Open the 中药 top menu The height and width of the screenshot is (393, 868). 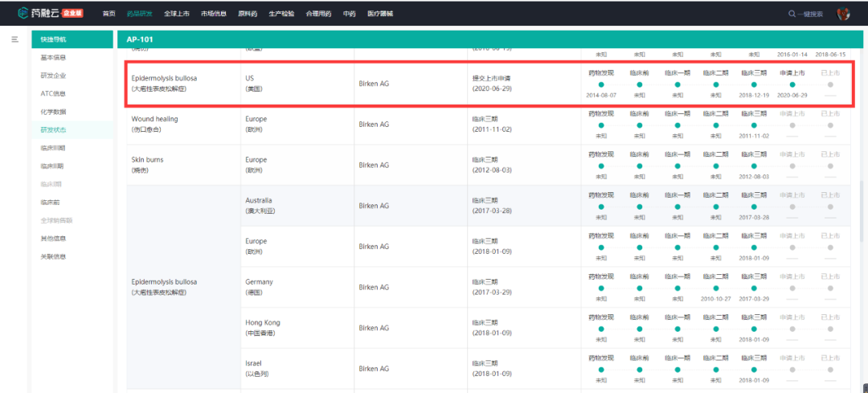(349, 14)
